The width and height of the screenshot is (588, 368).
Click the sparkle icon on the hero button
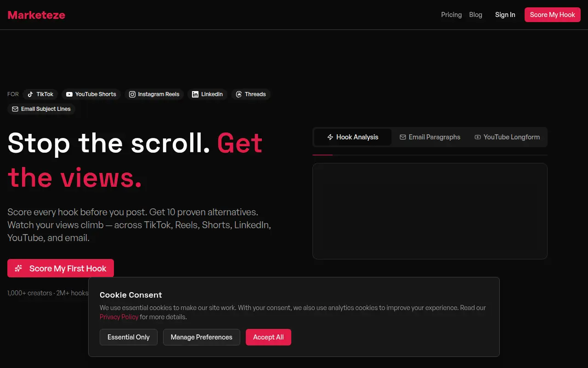click(18, 268)
